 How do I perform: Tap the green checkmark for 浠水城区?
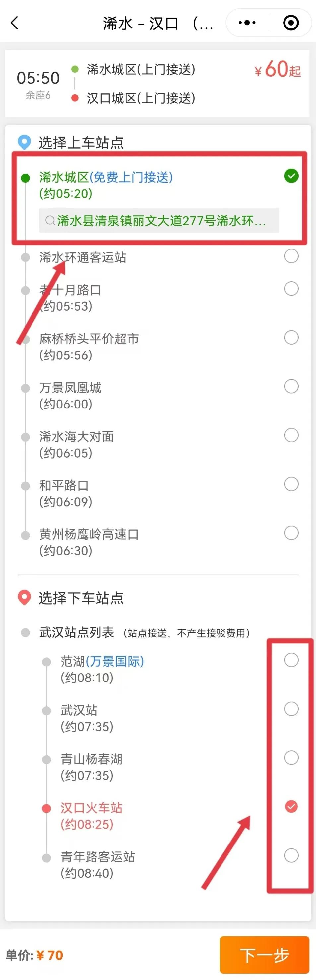pyautogui.click(x=291, y=176)
